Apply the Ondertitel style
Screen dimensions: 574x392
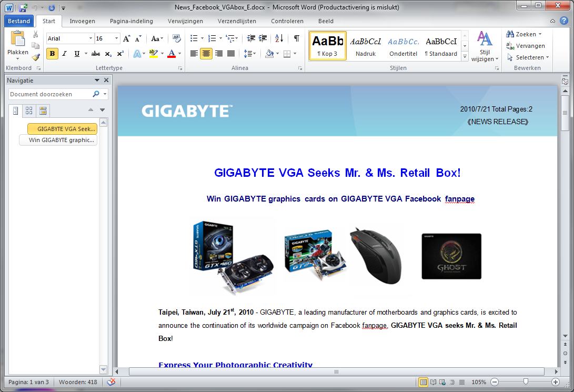coord(404,46)
